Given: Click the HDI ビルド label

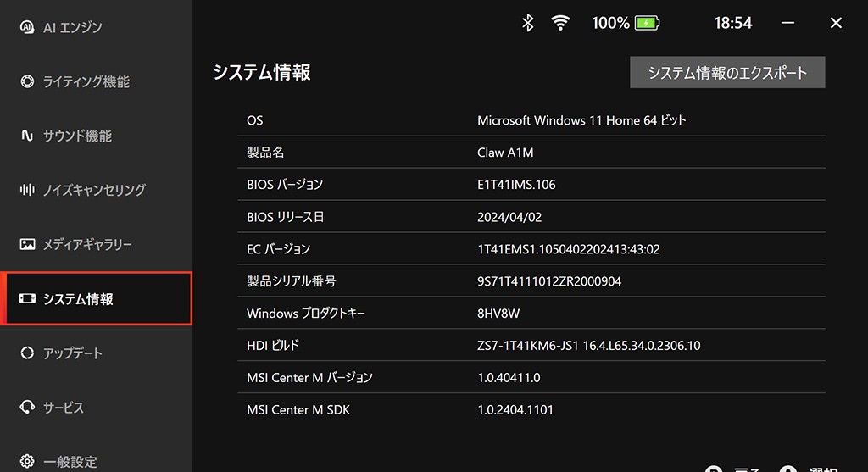Looking at the screenshot, I should (x=273, y=345).
